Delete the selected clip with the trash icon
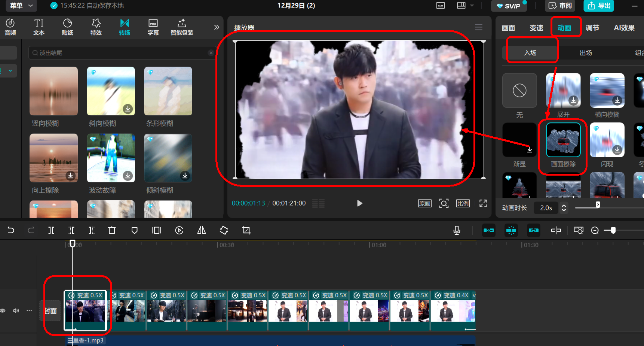Screen dimensions: 644x346 pos(112,230)
